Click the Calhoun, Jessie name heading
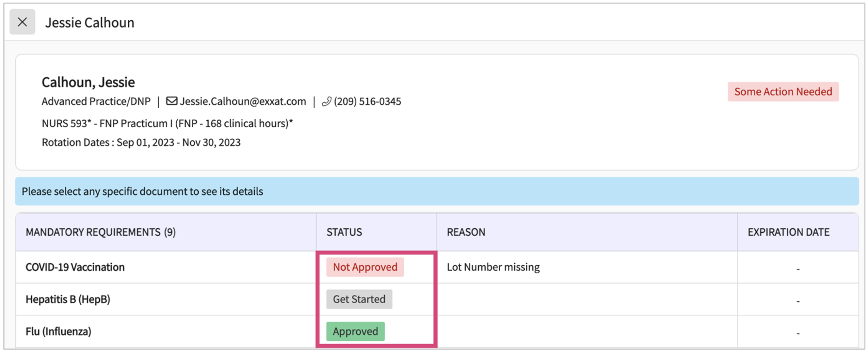868x353 pixels. [x=88, y=82]
